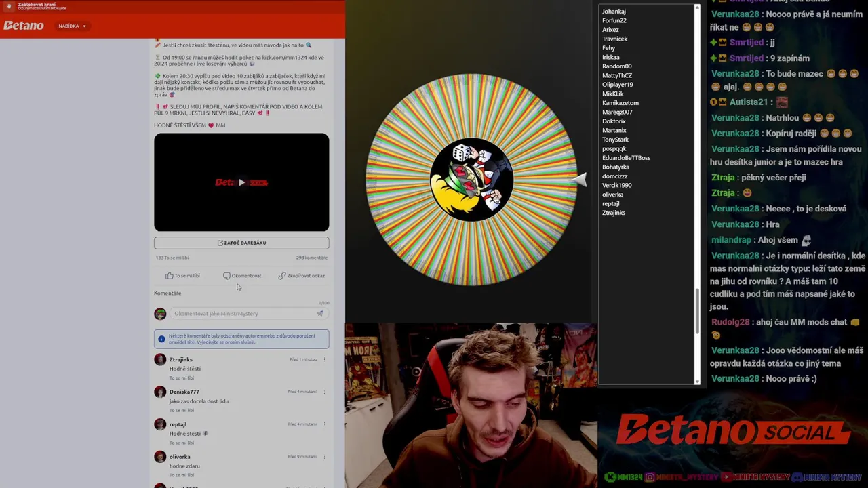Viewport: 868px width, 488px height.
Task: Select Arixez in the wheel names list
Action: pos(610,30)
